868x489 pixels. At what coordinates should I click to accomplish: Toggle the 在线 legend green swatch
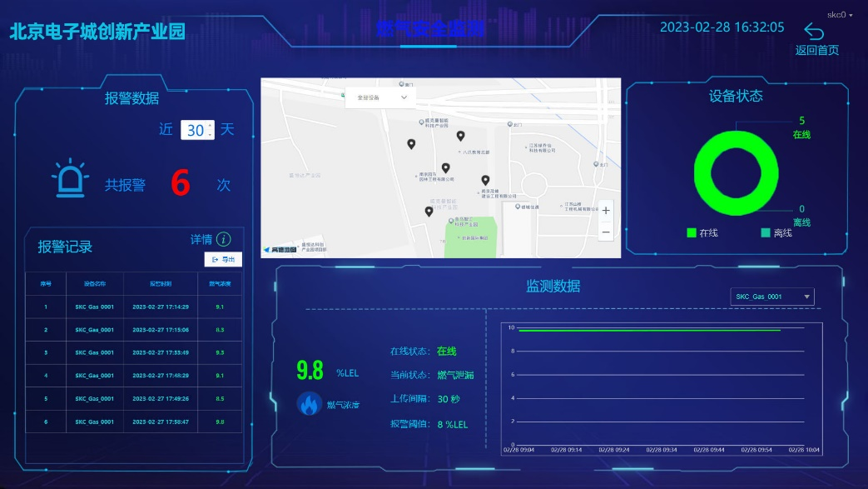(x=692, y=233)
